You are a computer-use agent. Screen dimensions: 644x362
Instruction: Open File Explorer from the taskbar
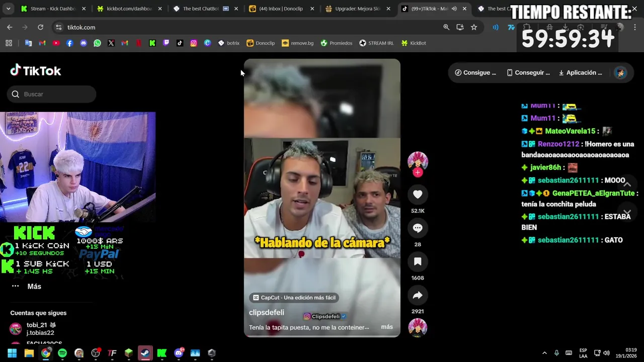(x=29, y=353)
